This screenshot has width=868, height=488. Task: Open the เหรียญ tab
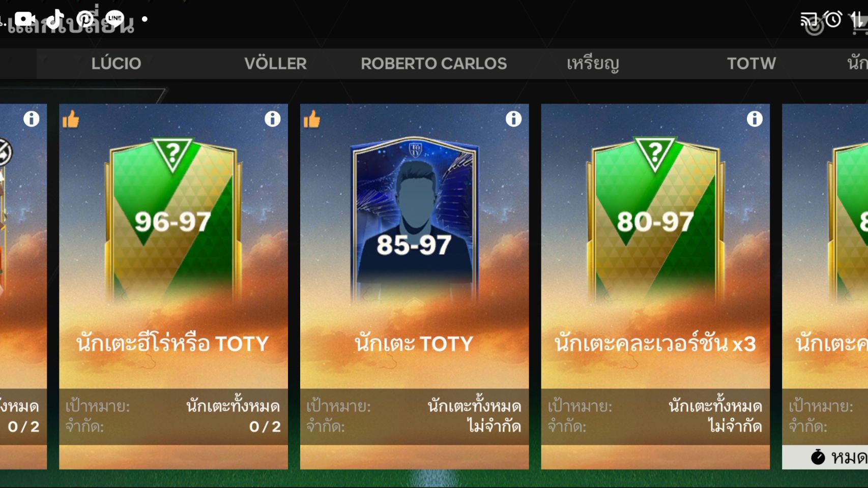click(x=593, y=64)
